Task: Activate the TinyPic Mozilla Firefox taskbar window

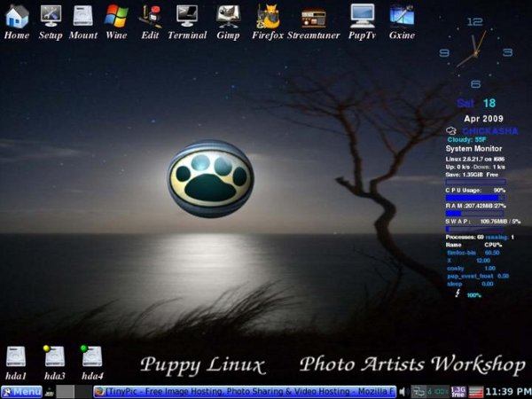Action: [x=245, y=392]
